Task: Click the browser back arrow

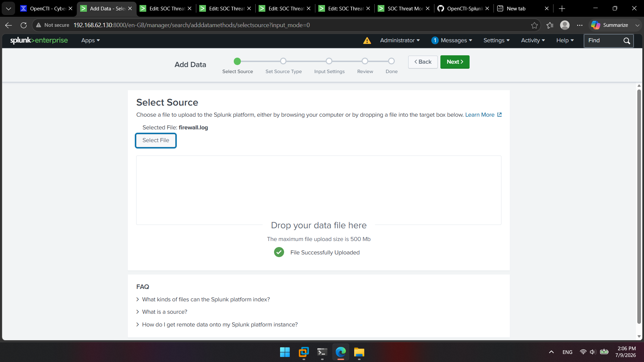Action: (9, 25)
